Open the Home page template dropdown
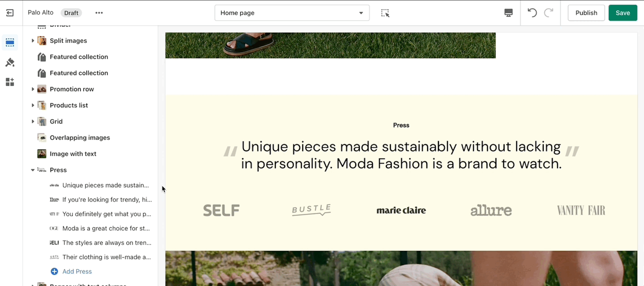 pyautogui.click(x=292, y=13)
